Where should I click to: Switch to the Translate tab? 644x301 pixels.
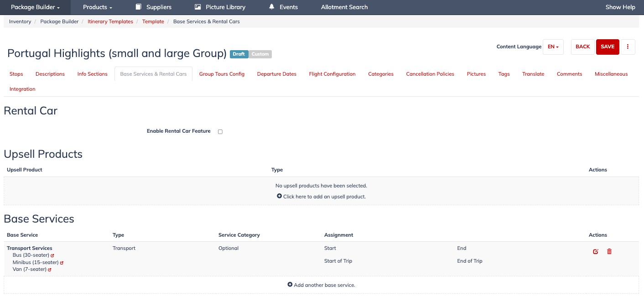[x=533, y=74]
